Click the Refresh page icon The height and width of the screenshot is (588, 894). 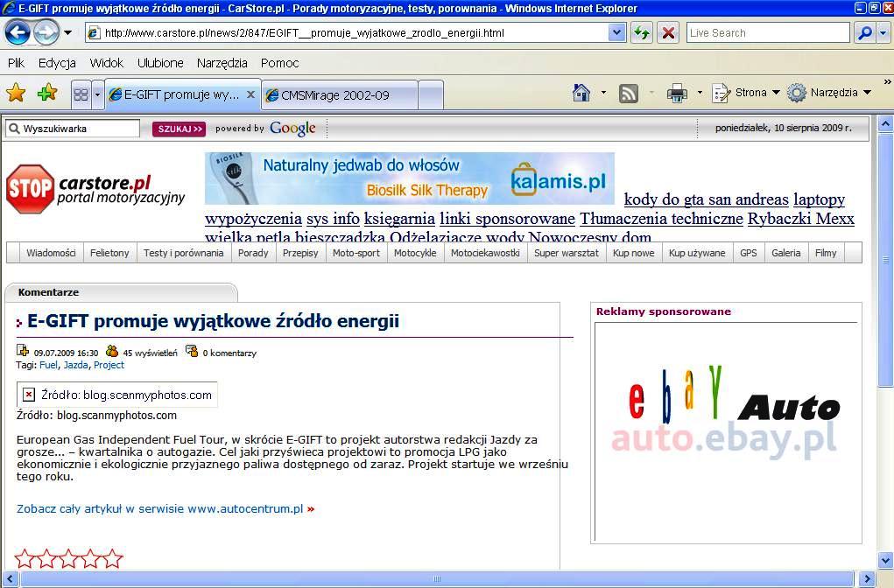click(641, 33)
